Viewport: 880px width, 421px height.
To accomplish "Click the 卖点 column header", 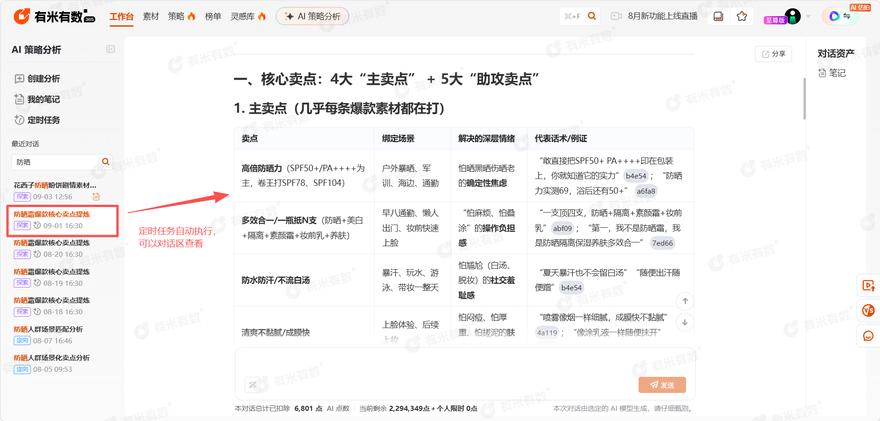I will [250, 138].
